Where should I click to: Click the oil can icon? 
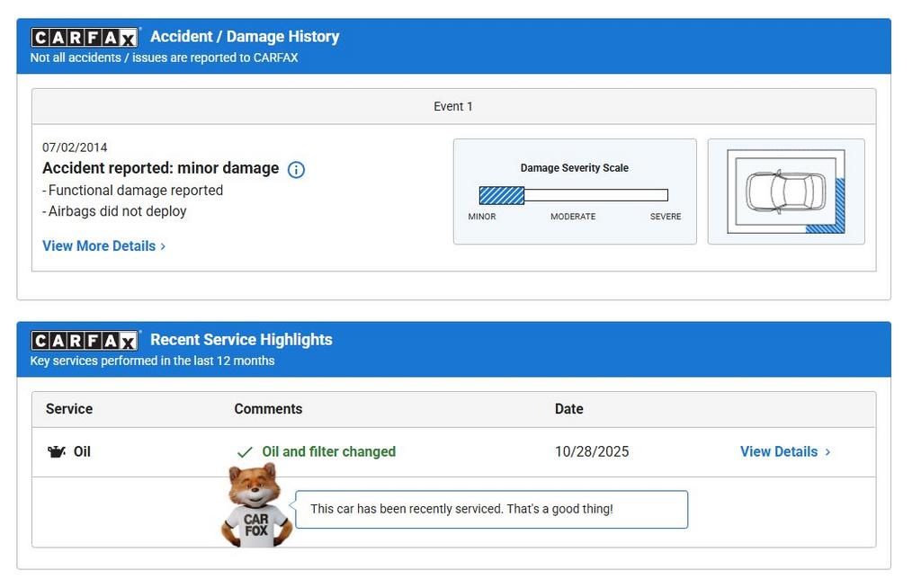[57, 451]
